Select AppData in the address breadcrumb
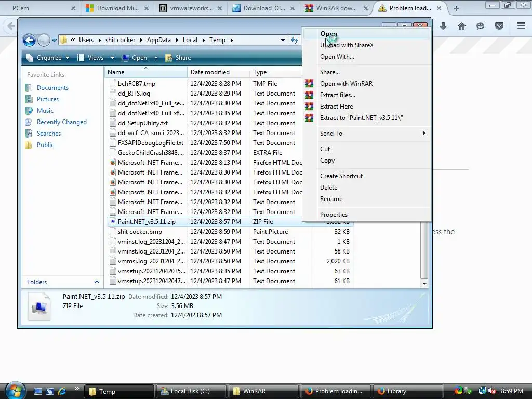Viewport: 532px width, 399px height. click(x=159, y=40)
